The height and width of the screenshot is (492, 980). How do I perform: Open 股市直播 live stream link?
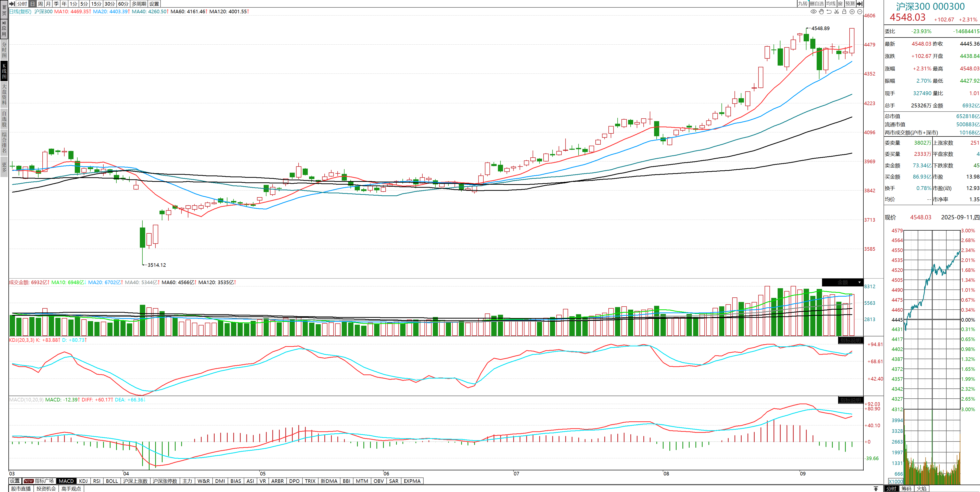pos(21,489)
